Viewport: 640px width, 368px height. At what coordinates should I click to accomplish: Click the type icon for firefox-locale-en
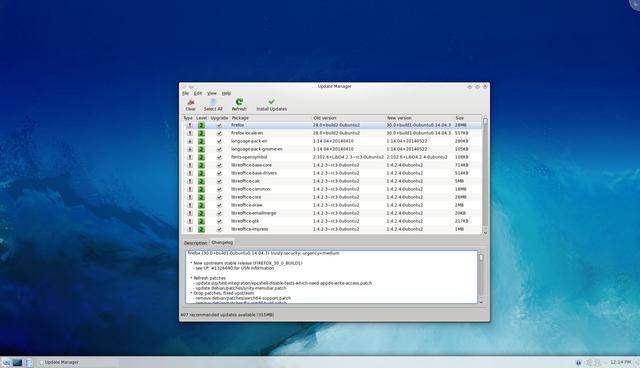click(189, 133)
